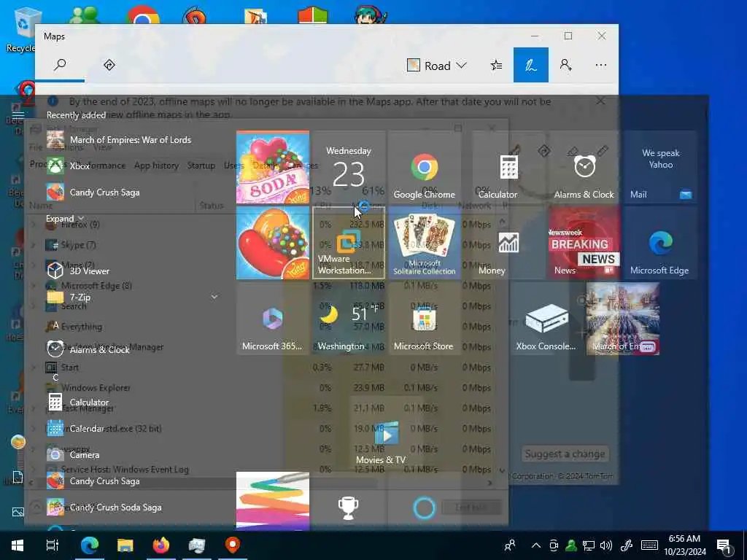Open Task Manager taskbar button

pos(197,545)
